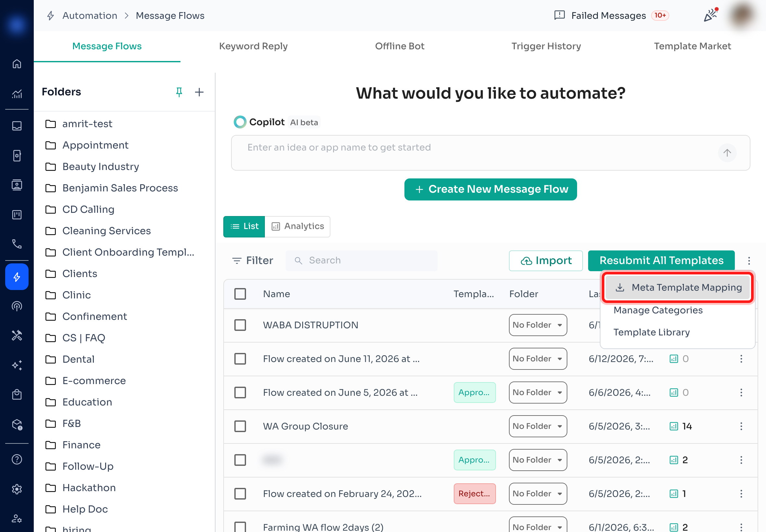Open folder dropdown for Flow created on February 24
Viewport: 766px width, 532px height.
[x=537, y=494]
